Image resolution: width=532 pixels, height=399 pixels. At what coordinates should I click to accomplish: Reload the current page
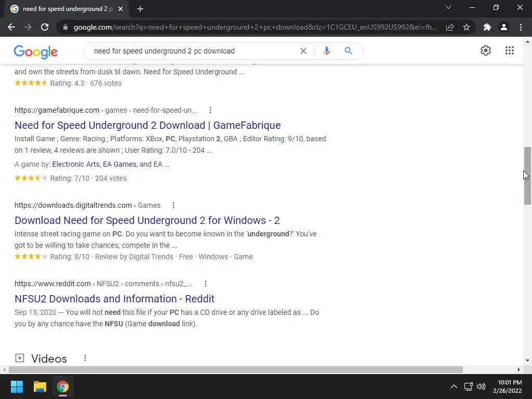[45, 27]
